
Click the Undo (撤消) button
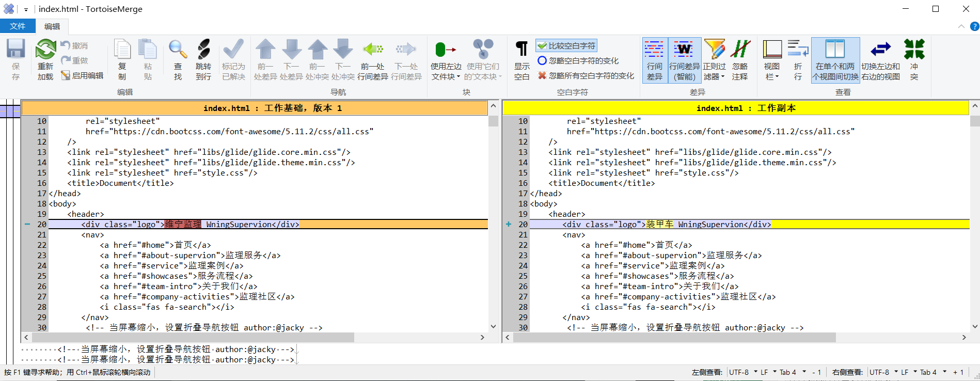[74, 45]
